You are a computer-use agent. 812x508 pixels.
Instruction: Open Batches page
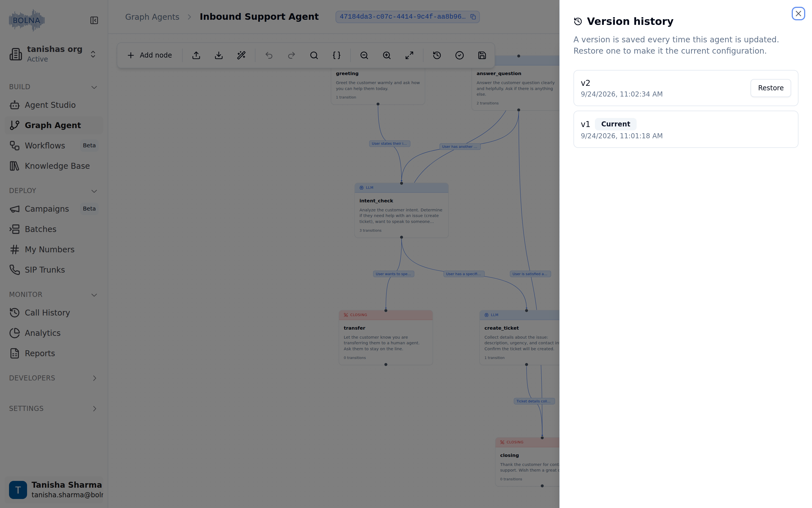(54, 229)
